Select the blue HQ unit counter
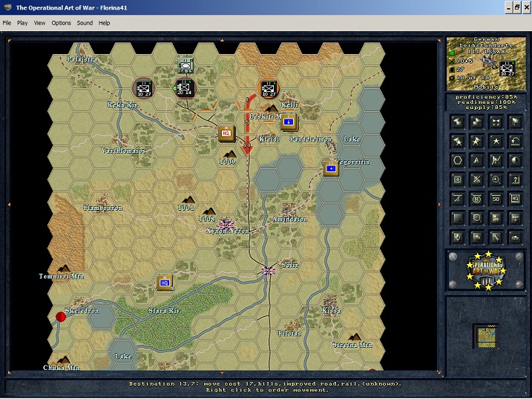This screenshot has width=532, height=399. coord(165,283)
